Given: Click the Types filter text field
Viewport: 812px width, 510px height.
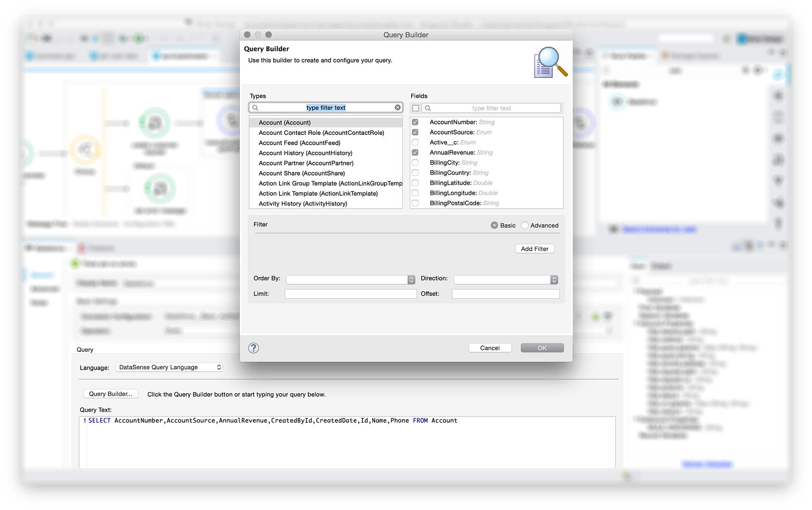Looking at the screenshot, I should [x=326, y=108].
